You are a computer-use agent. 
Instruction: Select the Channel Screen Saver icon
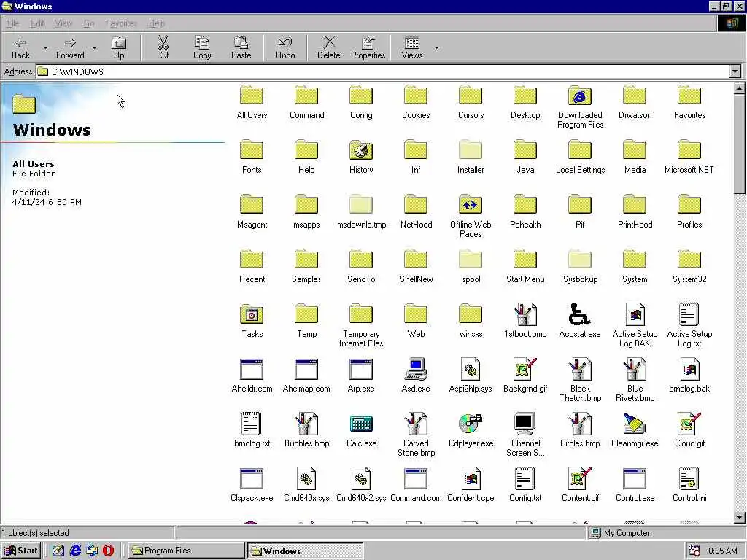(x=525, y=424)
